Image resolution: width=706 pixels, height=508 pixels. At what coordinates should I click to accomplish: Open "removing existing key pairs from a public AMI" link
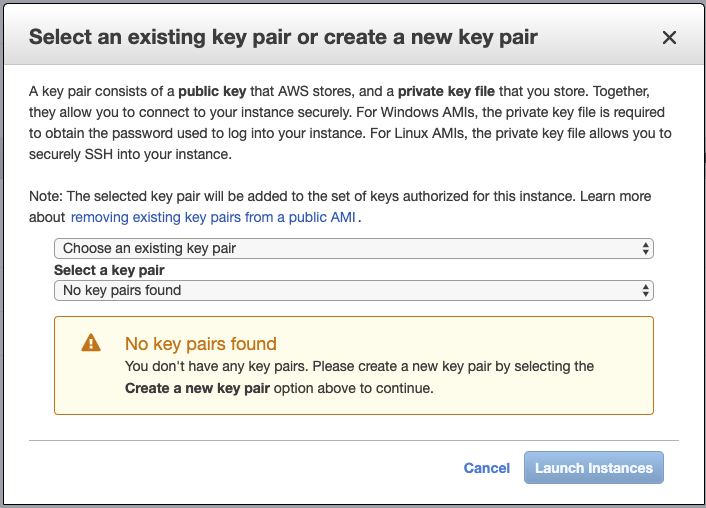(x=214, y=217)
